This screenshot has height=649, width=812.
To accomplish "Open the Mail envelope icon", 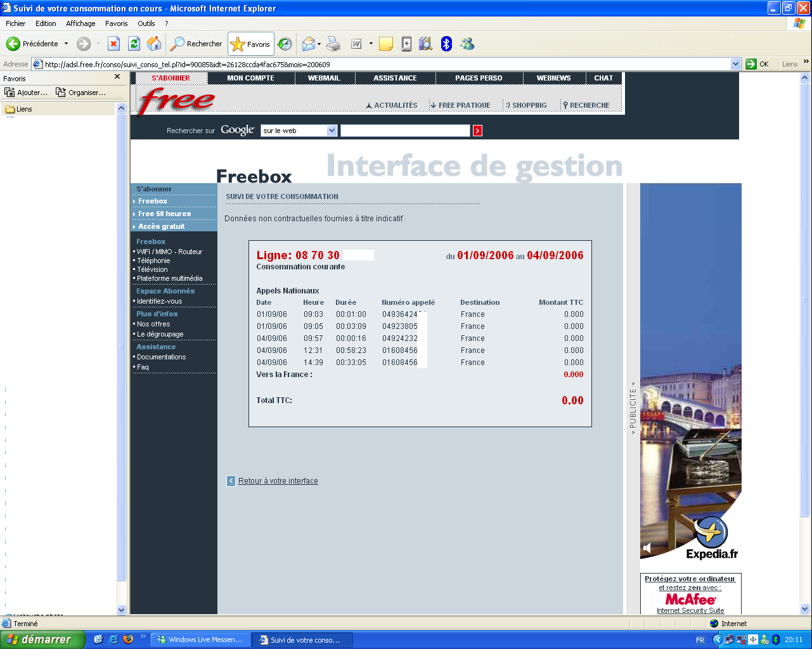I will 309,44.
